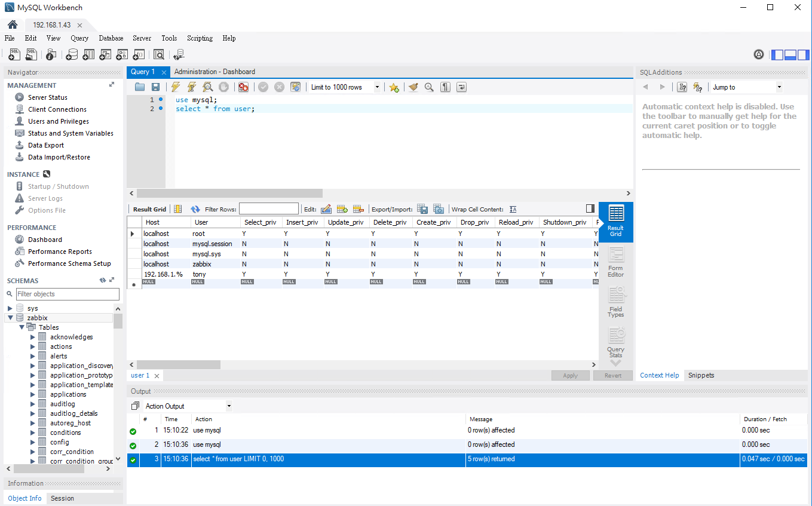This screenshot has height=506, width=812.
Task: Open SQL script file from main toolbar
Action: tap(31, 54)
